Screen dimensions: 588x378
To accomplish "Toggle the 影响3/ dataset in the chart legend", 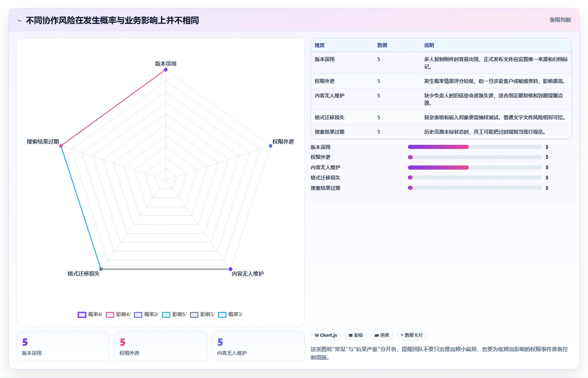I will coord(202,314).
